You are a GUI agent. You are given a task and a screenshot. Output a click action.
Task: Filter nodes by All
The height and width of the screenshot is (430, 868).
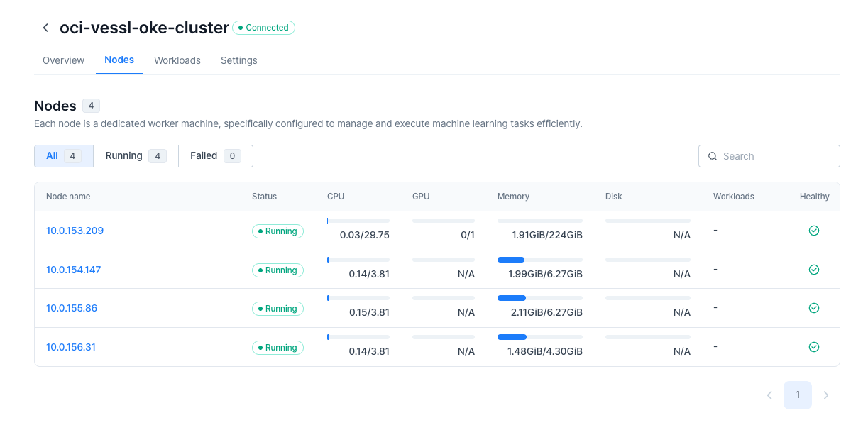click(64, 156)
